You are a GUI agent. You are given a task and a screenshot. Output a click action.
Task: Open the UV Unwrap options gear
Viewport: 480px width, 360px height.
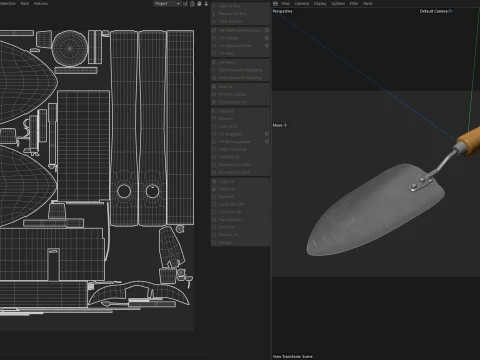(x=267, y=38)
